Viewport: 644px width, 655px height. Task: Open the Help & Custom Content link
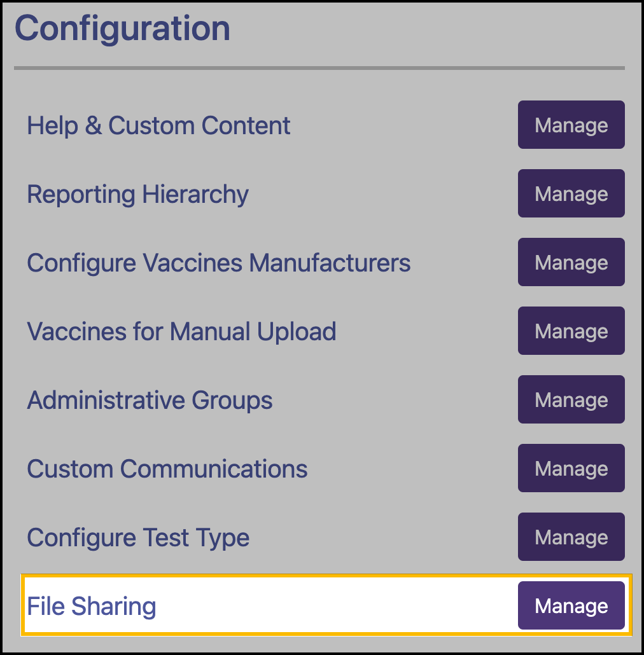158,125
